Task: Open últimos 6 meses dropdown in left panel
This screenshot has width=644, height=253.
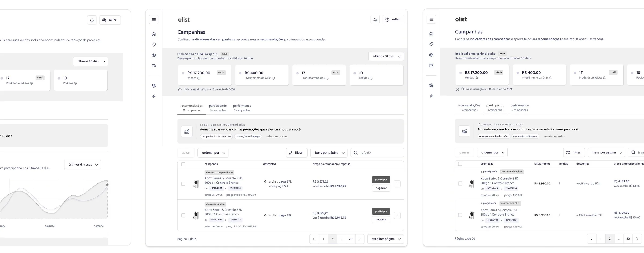Action: click(x=83, y=165)
